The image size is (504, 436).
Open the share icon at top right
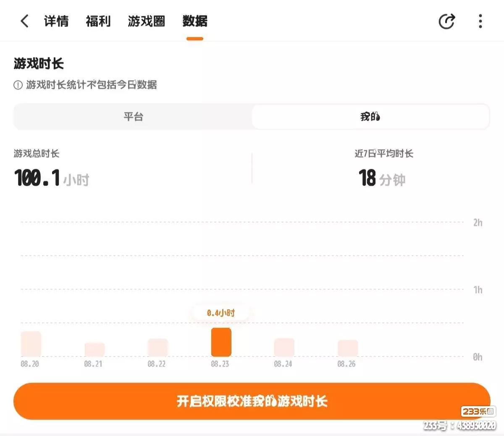(x=446, y=21)
